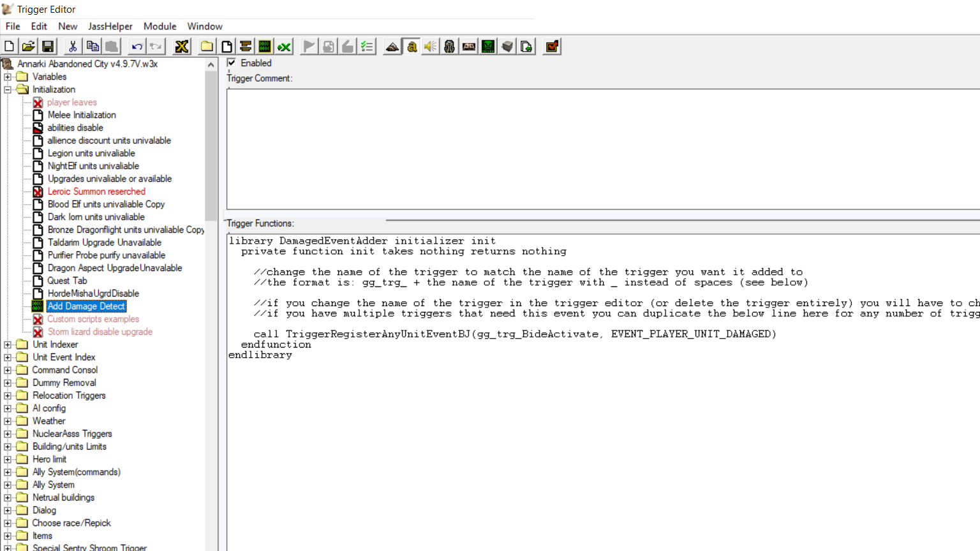Image resolution: width=980 pixels, height=551 pixels.
Task: Collapse the Initialization folder
Action: (x=8, y=89)
